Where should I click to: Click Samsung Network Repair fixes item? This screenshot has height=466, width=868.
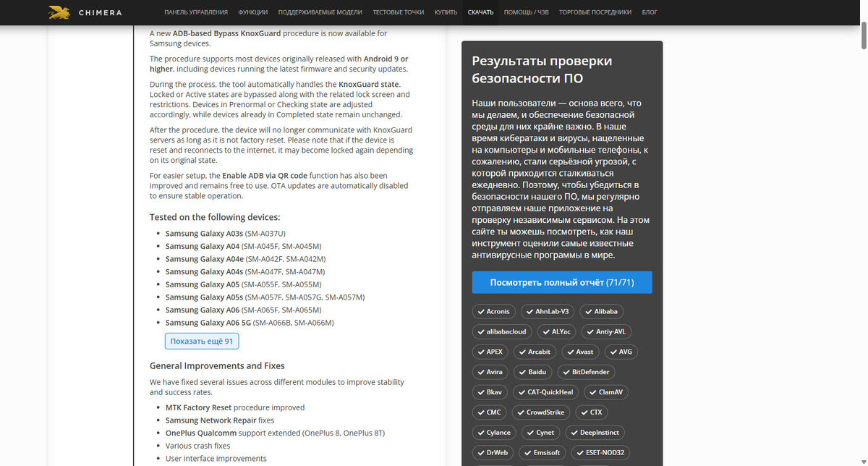click(x=220, y=420)
